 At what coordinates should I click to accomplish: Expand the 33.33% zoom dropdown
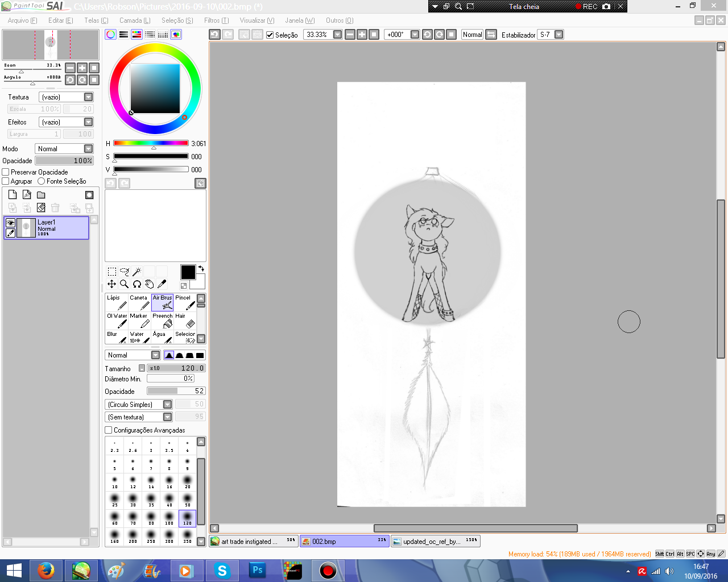coord(337,35)
